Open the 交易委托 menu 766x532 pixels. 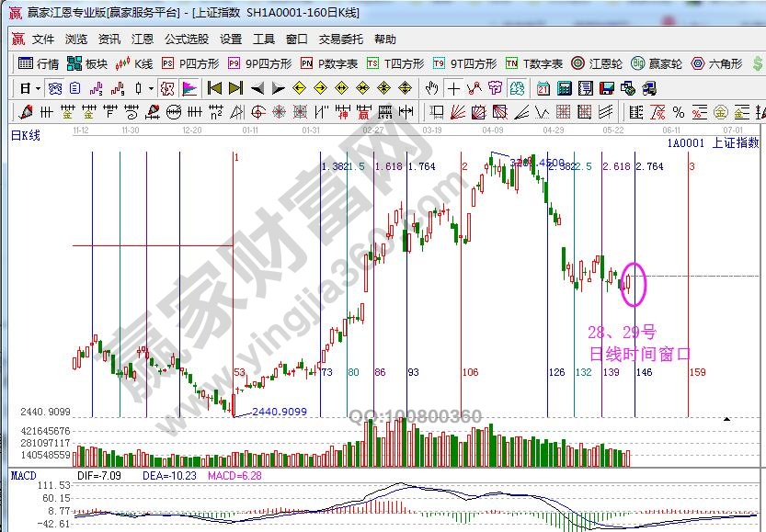[341, 40]
